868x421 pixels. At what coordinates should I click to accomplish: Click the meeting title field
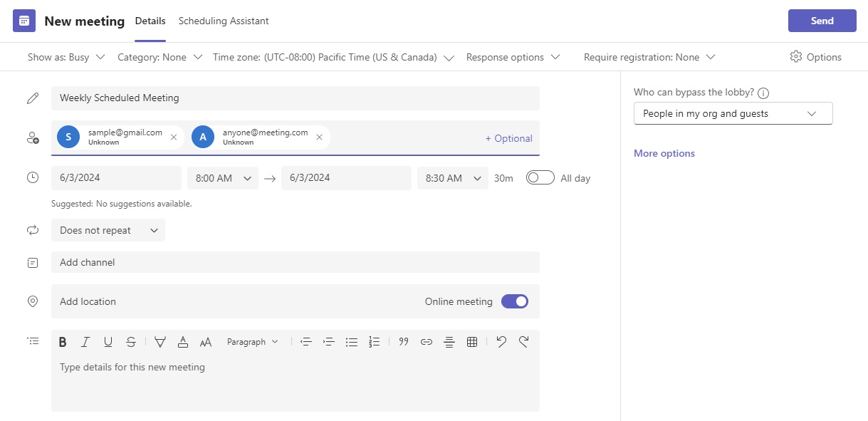pyautogui.click(x=296, y=98)
